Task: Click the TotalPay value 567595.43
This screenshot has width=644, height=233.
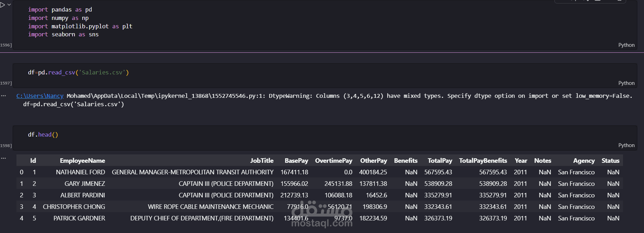Action: pos(438,172)
